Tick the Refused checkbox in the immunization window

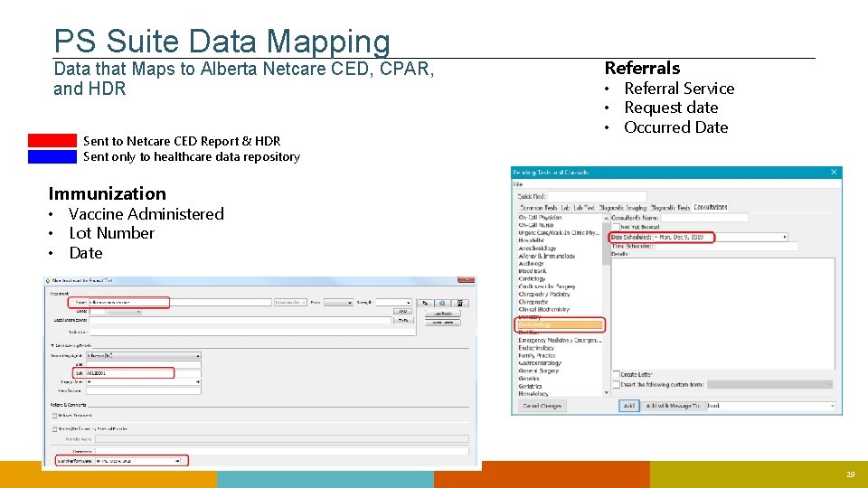(x=54, y=416)
